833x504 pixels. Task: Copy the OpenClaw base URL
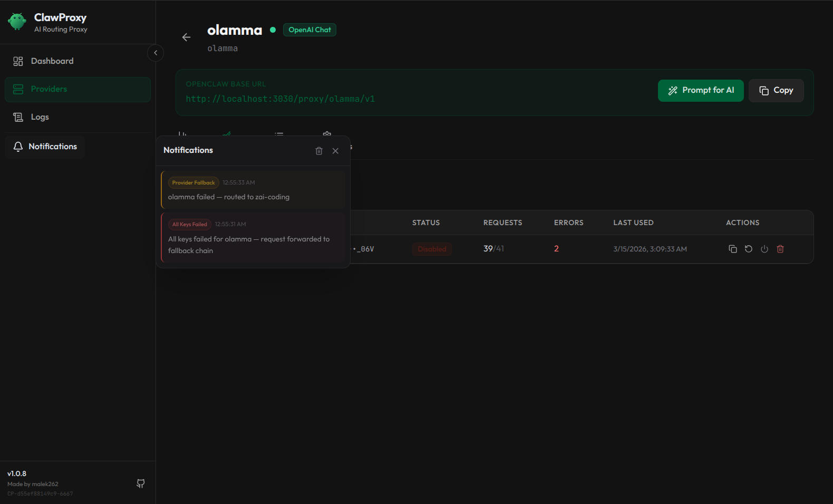coord(776,91)
